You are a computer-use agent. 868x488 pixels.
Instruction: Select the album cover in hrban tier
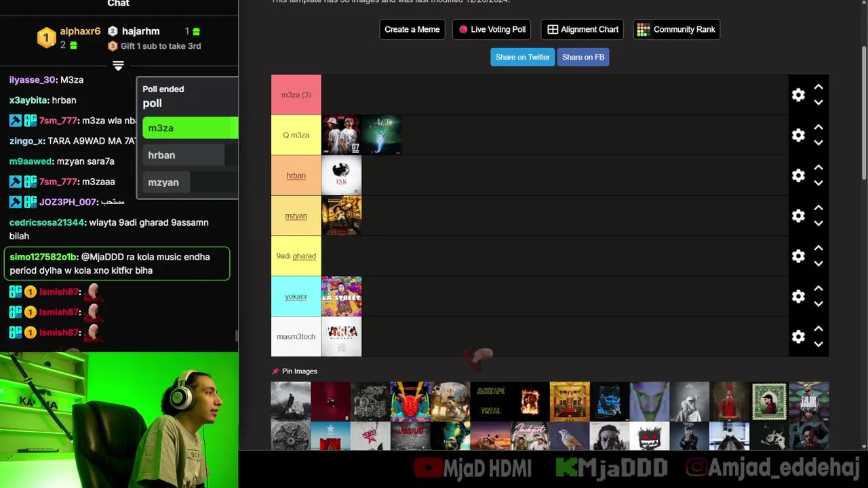341,176
